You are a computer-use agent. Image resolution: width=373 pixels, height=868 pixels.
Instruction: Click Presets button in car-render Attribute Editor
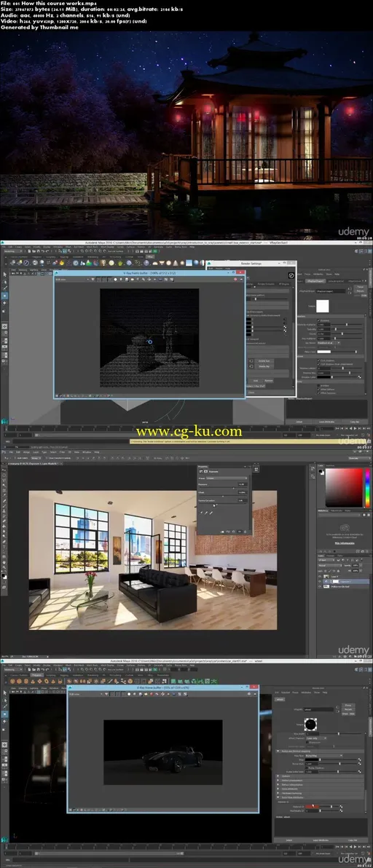[348, 710]
